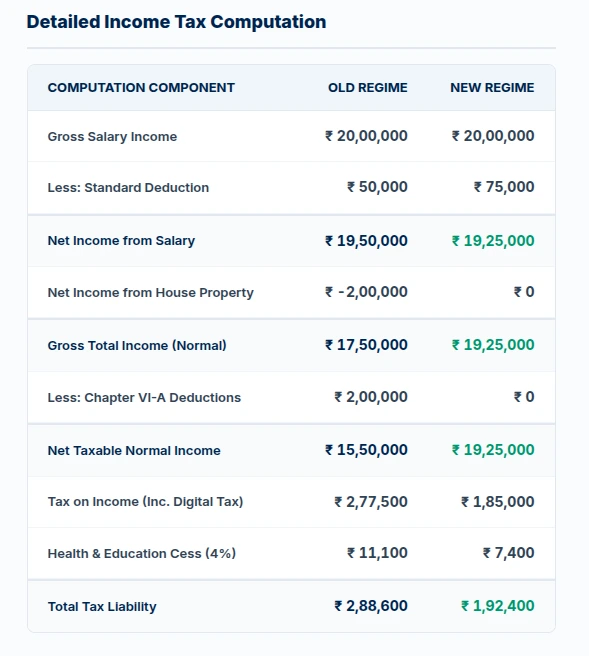This screenshot has height=656, width=589.
Task: Click the ₹ -2,00,000 house property value
Action: coord(366,292)
